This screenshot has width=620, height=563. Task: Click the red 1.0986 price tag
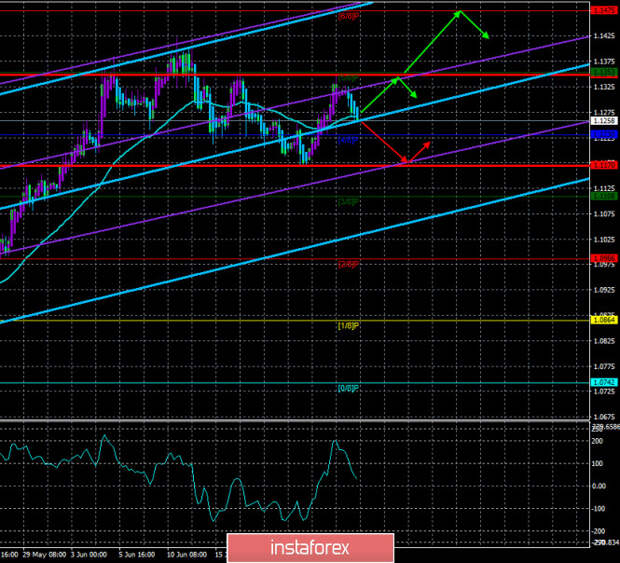pyautogui.click(x=603, y=258)
